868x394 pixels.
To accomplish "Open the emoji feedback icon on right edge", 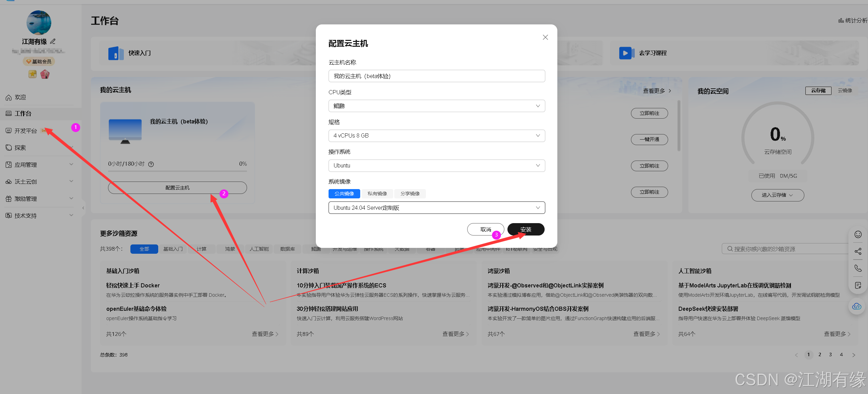I will click(x=857, y=234).
